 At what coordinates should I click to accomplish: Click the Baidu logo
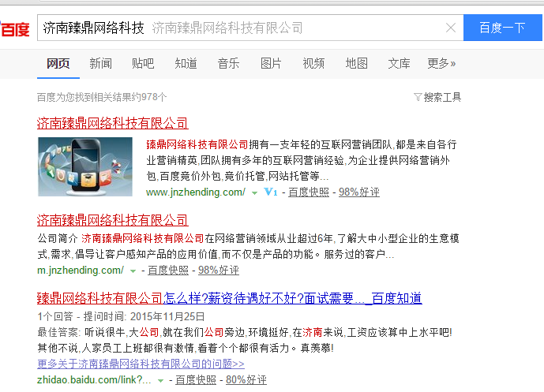[15, 28]
